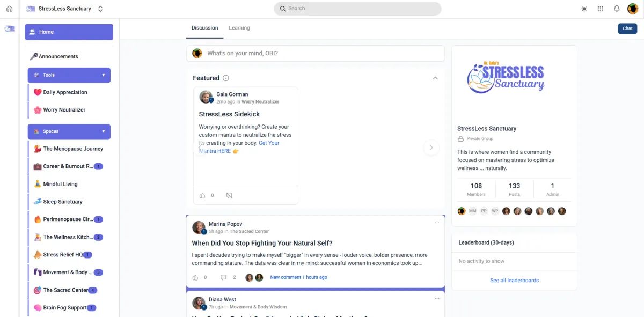This screenshot has height=317, width=644.
Task: Click the search input field
Action: click(357, 9)
